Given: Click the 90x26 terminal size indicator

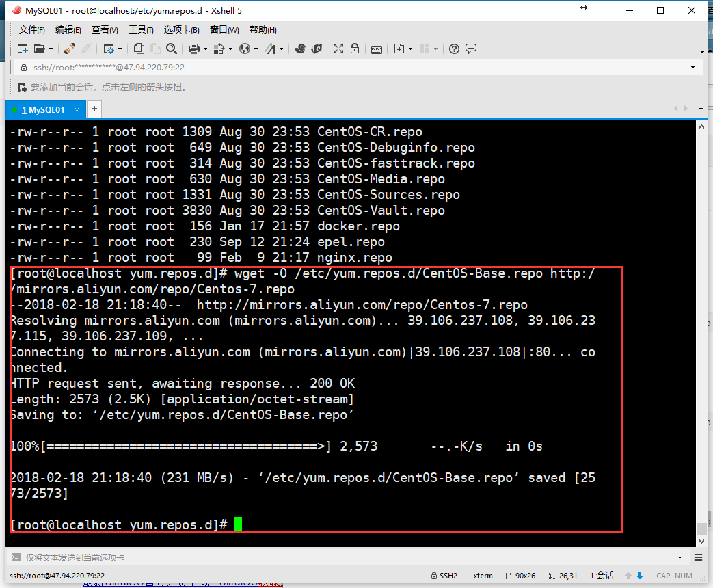Looking at the screenshot, I should pos(520,576).
